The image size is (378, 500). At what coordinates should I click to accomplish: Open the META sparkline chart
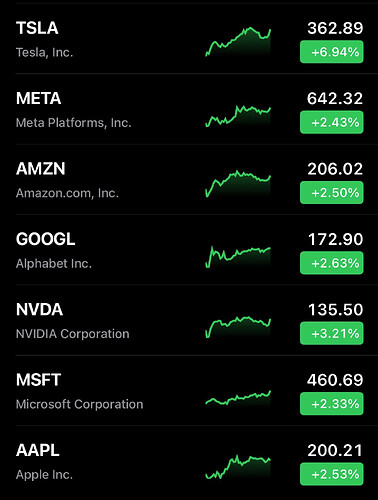pyautogui.click(x=238, y=116)
